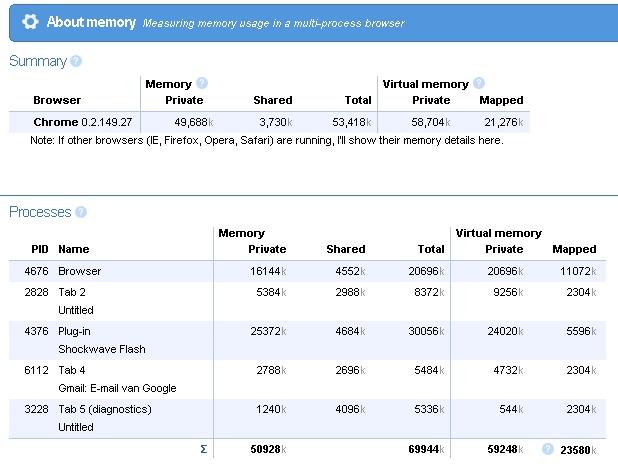Viewport: 618px width, 467px height.
Task: Click 'Gmail: E-mail van Google' tab title
Action: (117, 388)
